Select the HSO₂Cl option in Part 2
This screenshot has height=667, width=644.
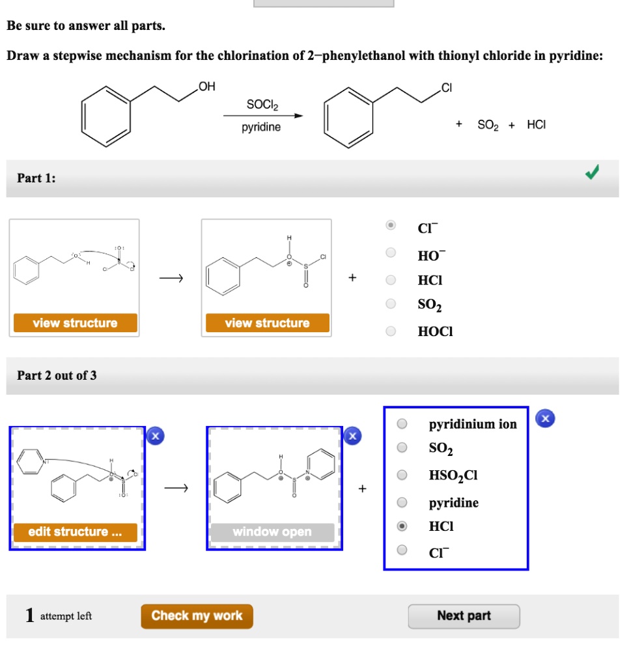pyautogui.click(x=402, y=475)
